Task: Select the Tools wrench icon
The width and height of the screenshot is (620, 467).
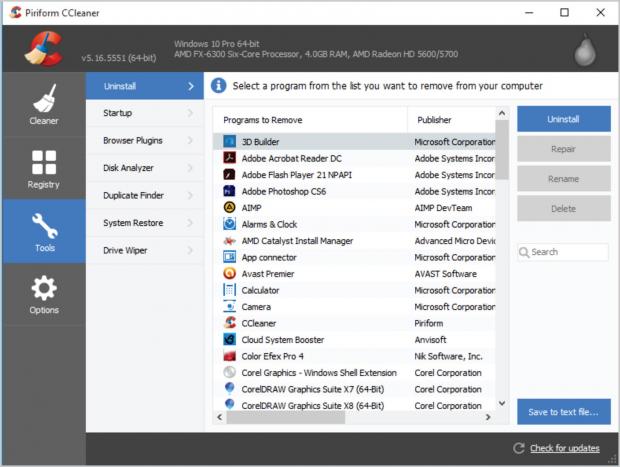Action: (x=43, y=225)
